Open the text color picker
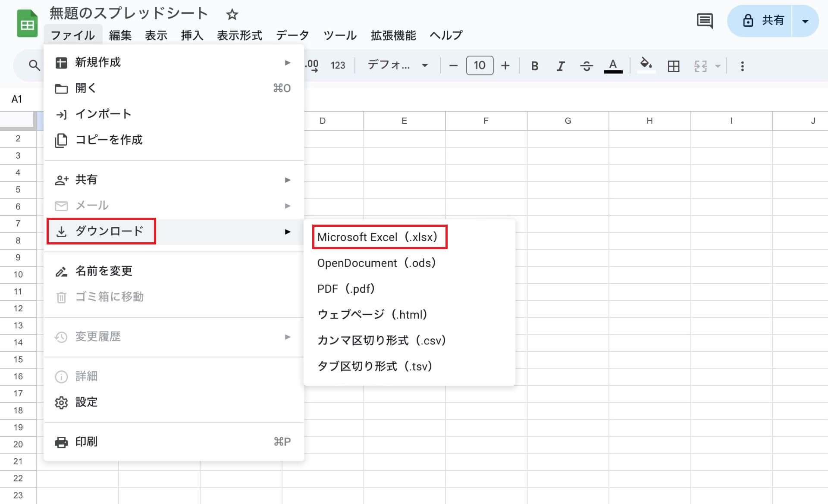Image resolution: width=828 pixels, height=504 pixels. 613,66
